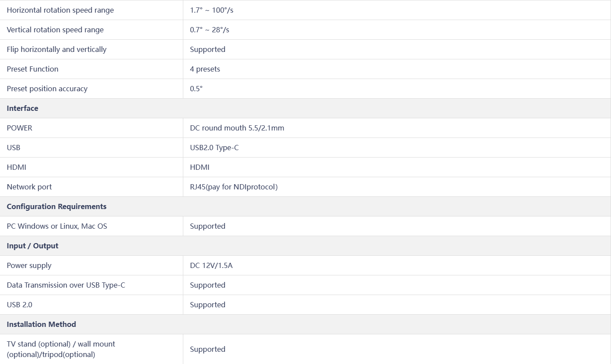Select the 1.7° ~ 100°/s value

[x=212, y=10]
